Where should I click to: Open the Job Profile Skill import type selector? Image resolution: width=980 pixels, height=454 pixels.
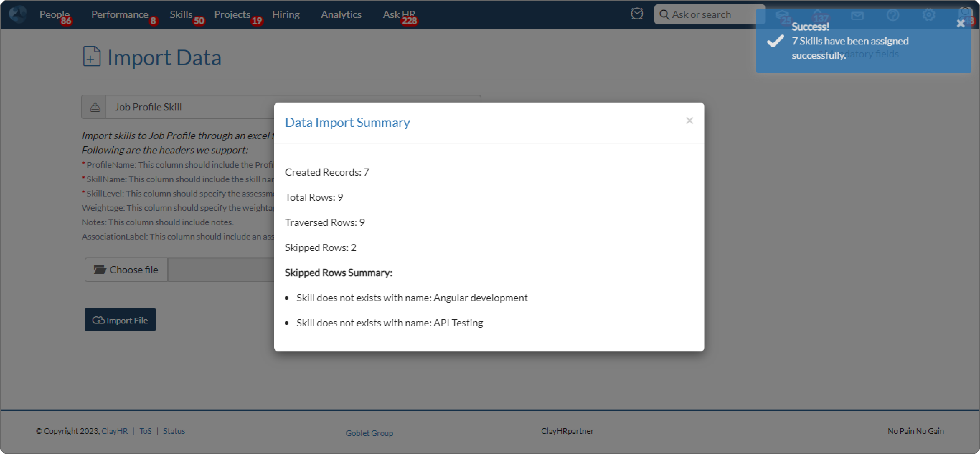click(281, 107)
